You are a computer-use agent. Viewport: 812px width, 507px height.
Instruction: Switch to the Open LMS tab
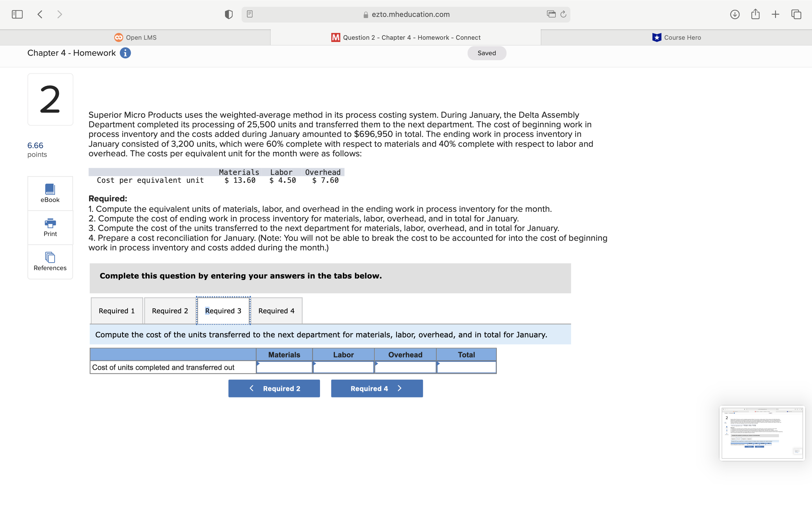click(x=135, y=37)
